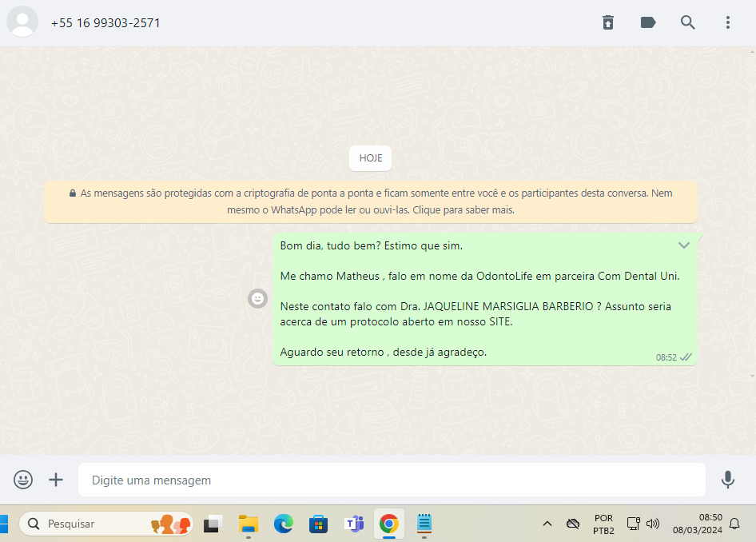The height and width of the screenshot is (542, 756).
Task: Click the search highlights illustration in Pesquisar
Action: (171, 524)
